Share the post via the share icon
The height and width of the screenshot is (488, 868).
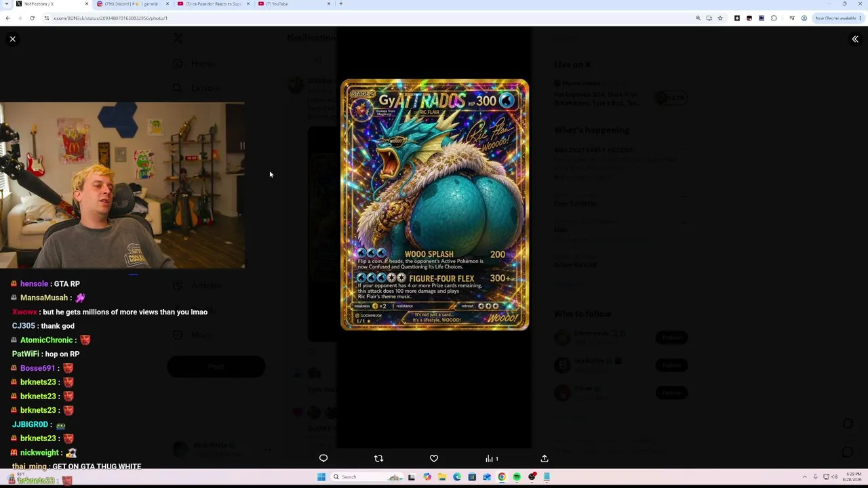(544, 459)
